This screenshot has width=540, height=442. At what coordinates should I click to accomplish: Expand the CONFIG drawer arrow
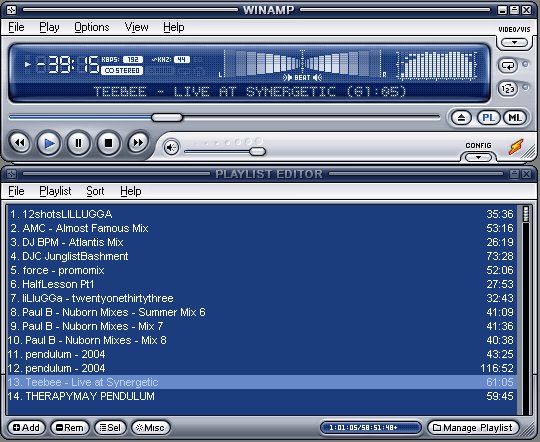click(478, 157)
